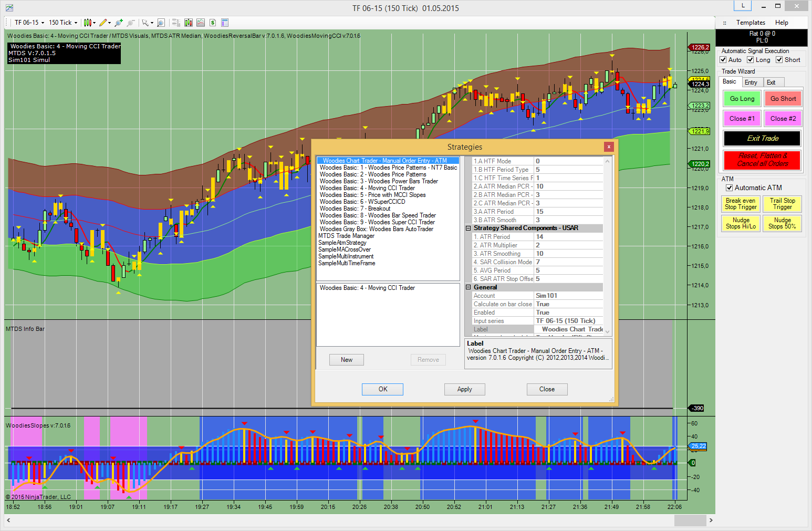Open the TF 06-15 instrument dropdown
The height and width of the screenshot is (531, 812).
[29, 23]
